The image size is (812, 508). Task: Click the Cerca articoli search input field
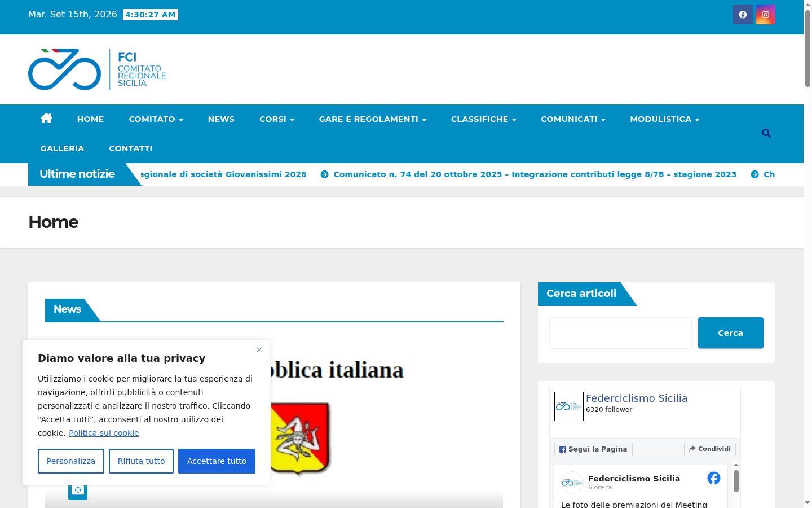point(621,333)
